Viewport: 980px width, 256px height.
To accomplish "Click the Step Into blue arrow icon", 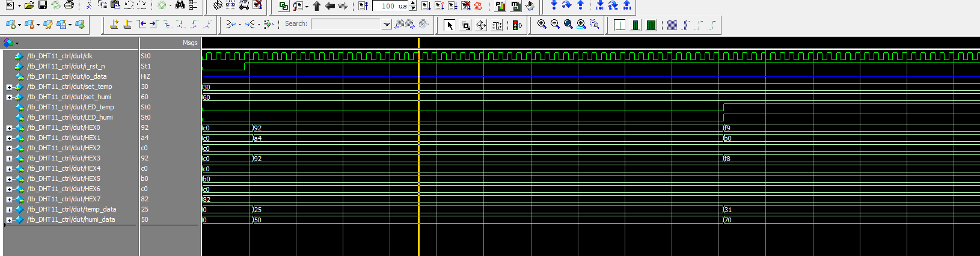I will pos(554,5).
